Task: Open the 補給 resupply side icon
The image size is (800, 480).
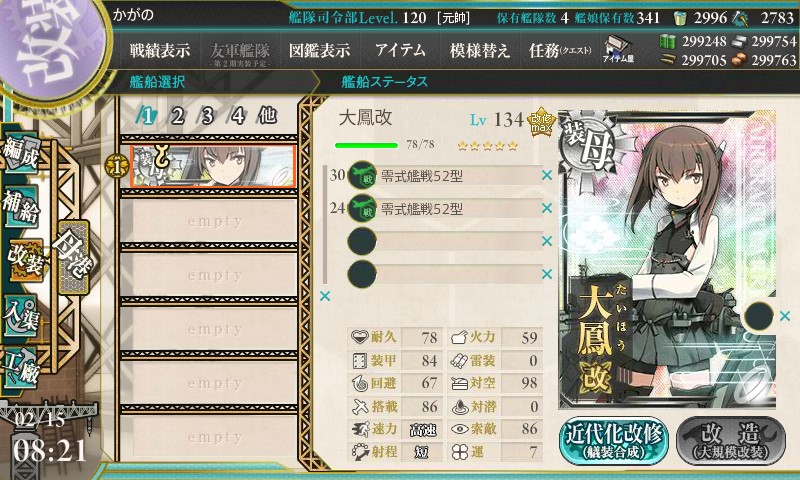Action: point(21,206)
